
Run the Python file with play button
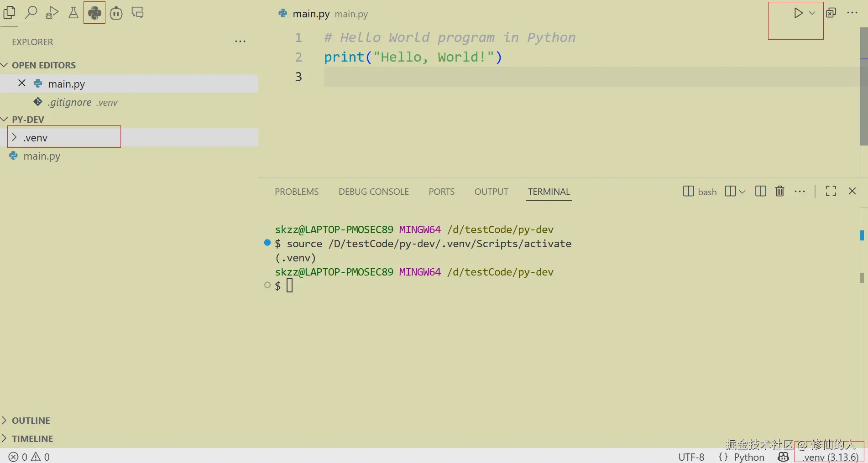click(x=798, y=13)
